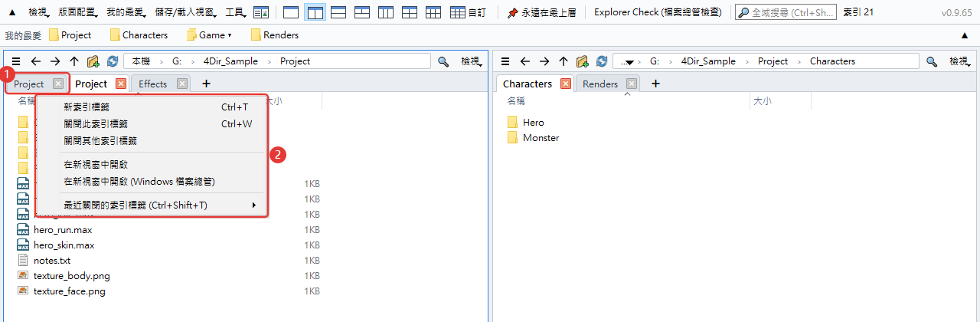Viewport: 980px width, 322px height.
Task: Open the 儲存/載入視窗 menu
Action: pos(188,12)
